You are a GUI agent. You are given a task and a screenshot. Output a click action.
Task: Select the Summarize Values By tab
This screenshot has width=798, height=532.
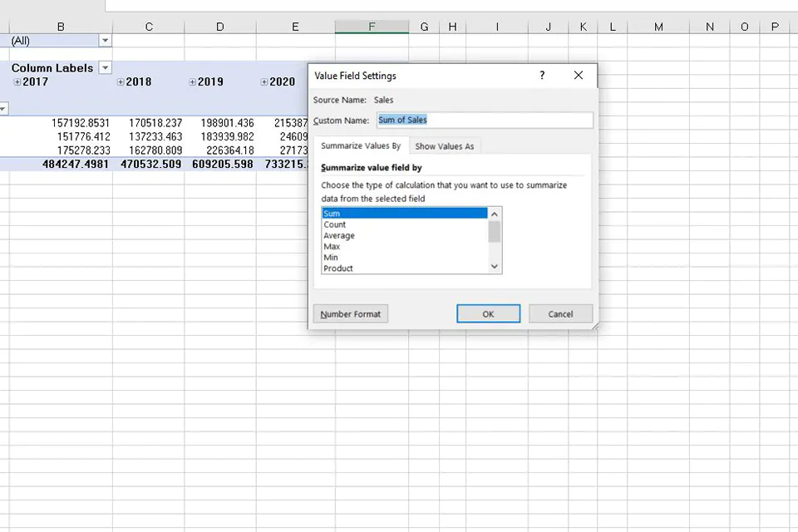tap(361, 145)
